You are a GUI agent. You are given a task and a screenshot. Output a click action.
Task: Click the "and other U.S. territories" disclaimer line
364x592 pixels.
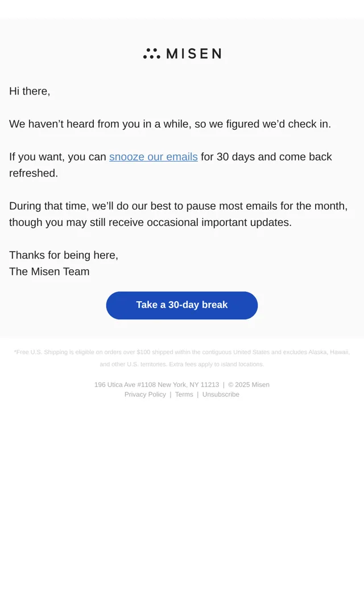coord(182,364)
